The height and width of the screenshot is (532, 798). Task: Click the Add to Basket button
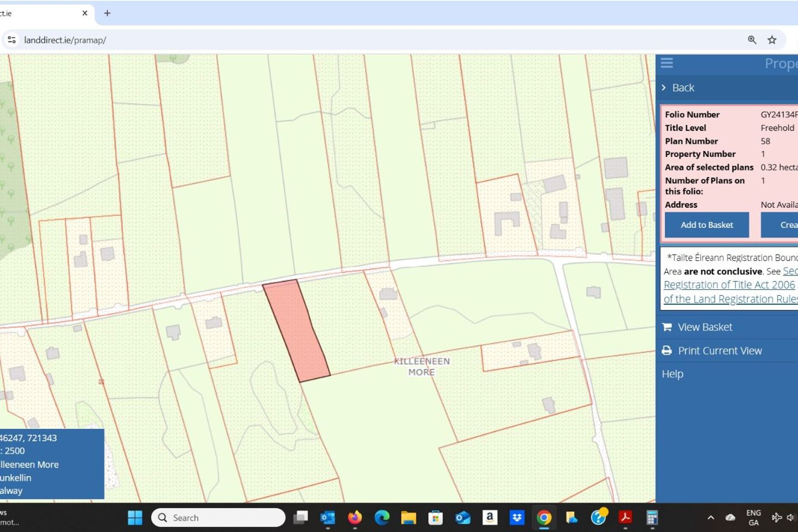707,225
